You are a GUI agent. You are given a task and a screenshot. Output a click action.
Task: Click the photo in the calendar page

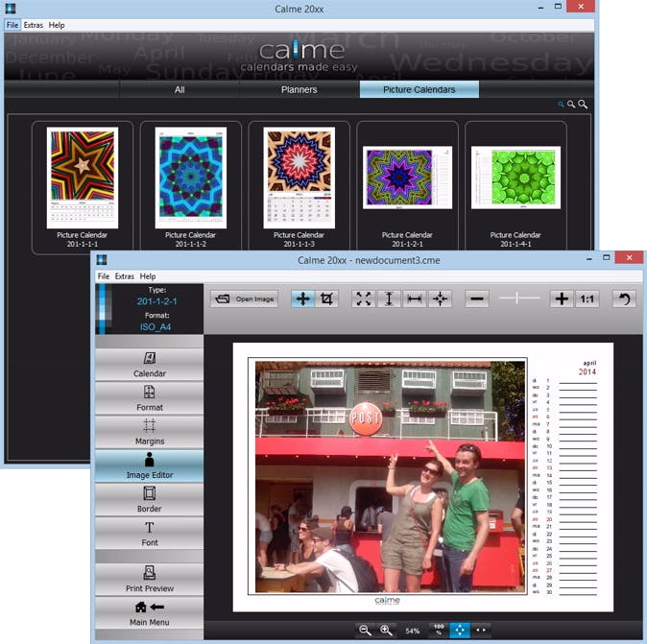point(391,477)
